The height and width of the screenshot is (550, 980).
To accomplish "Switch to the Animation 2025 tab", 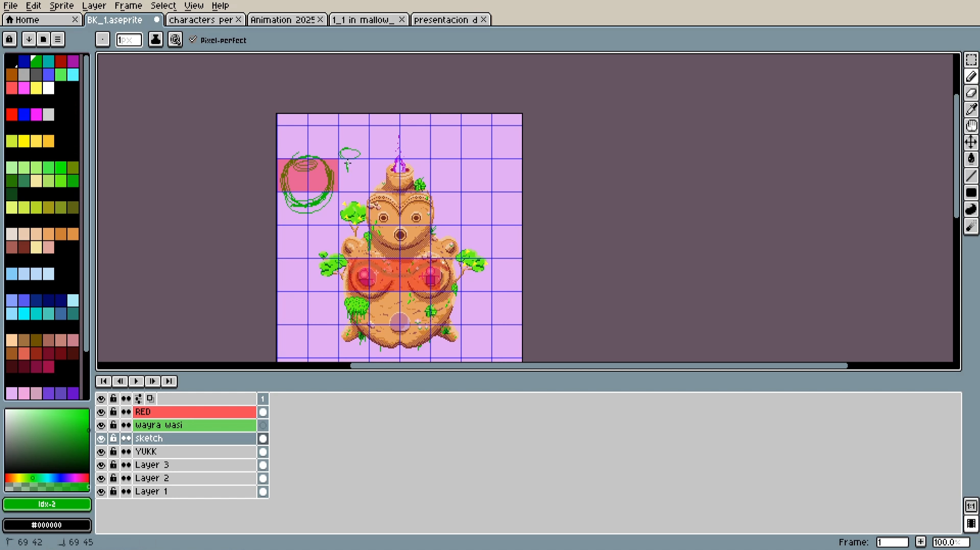I will [x=286, y=20].
